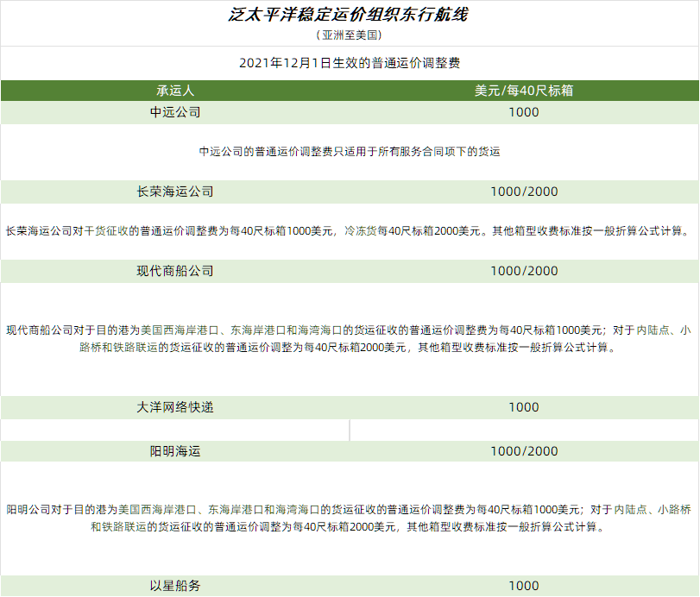Select the 长荣海运公司 carrier cell
700x597 pixels.
click(x=175, y=192)
